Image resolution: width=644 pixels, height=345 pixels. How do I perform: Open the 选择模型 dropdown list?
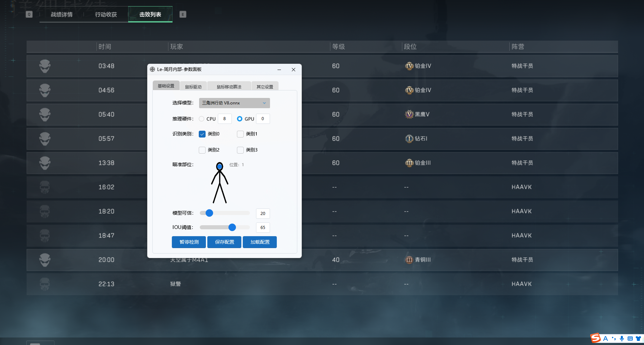click(x=234, y=103)
